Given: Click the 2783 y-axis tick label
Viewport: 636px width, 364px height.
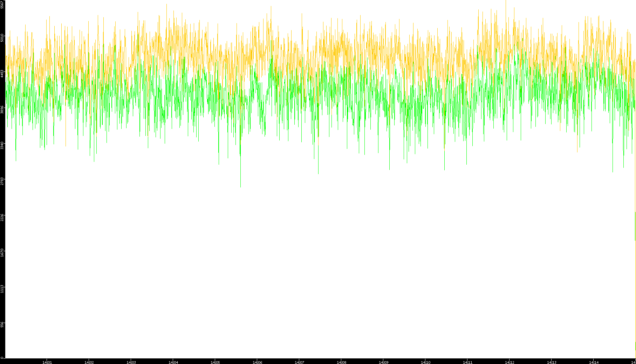Looking at the screenshot, I should 2,181.
